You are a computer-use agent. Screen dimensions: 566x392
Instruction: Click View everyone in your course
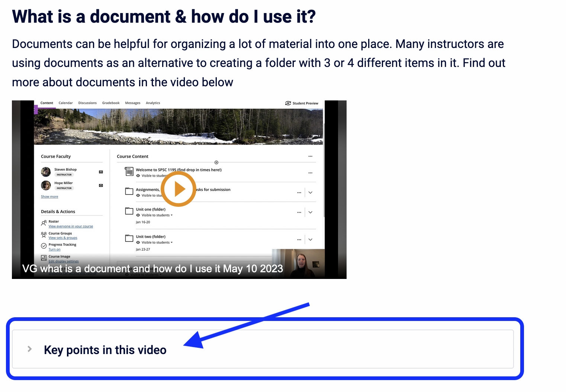71,226
